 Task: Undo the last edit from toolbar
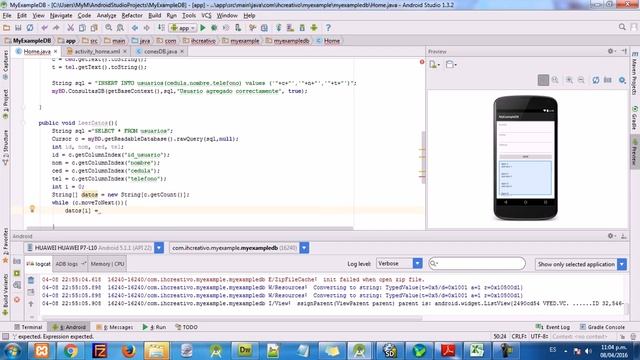coord(44,28)
